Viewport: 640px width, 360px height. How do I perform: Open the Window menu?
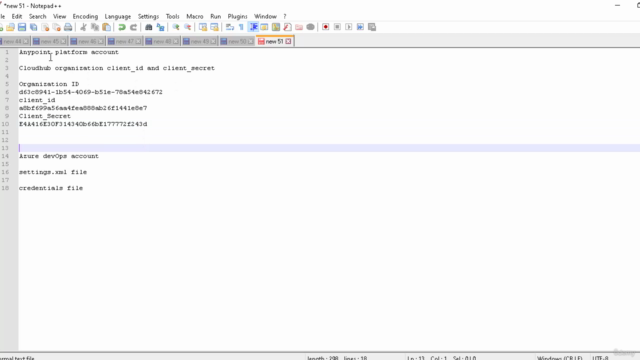[265, 16]
